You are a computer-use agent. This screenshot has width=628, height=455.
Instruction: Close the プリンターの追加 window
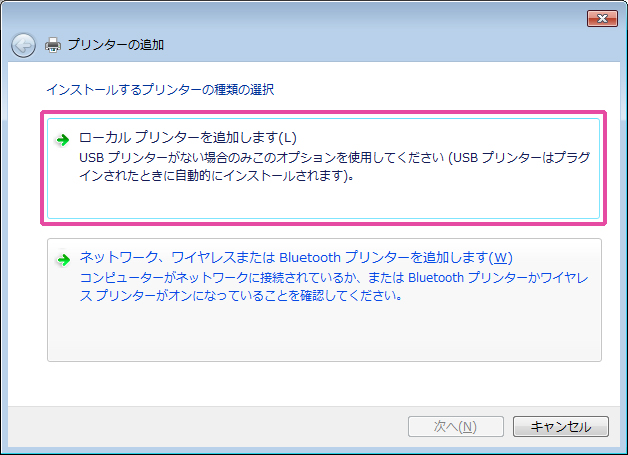(600, 18)
